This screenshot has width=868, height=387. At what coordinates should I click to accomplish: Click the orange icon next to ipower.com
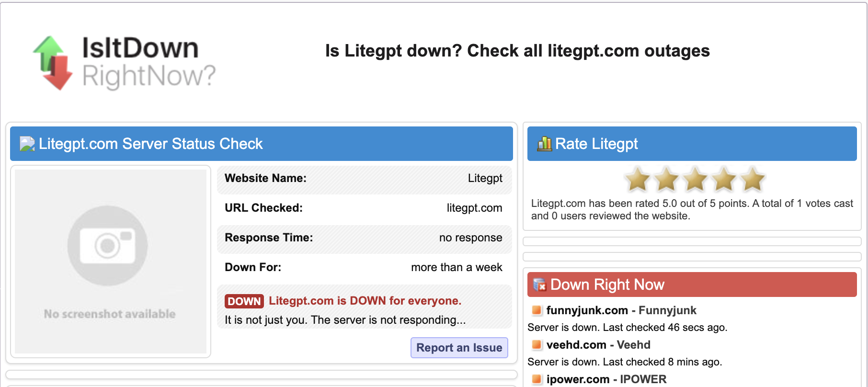pos(537,379)
